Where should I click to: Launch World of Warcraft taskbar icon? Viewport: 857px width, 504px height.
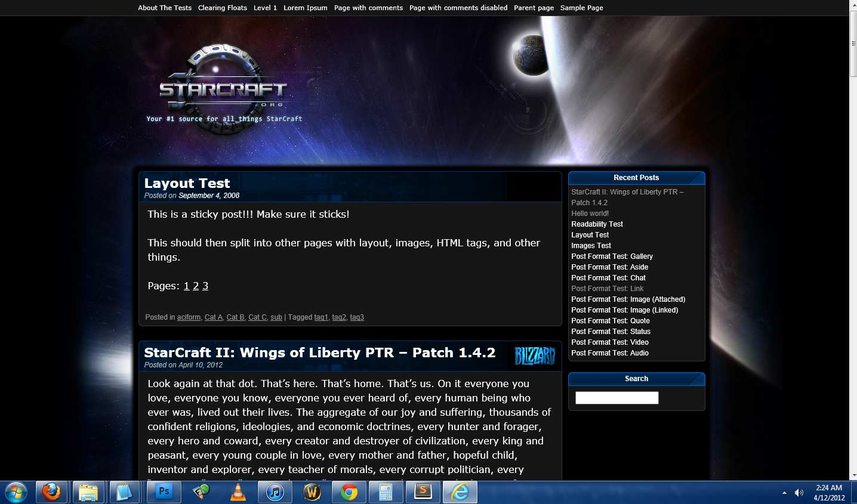[312, 493]
